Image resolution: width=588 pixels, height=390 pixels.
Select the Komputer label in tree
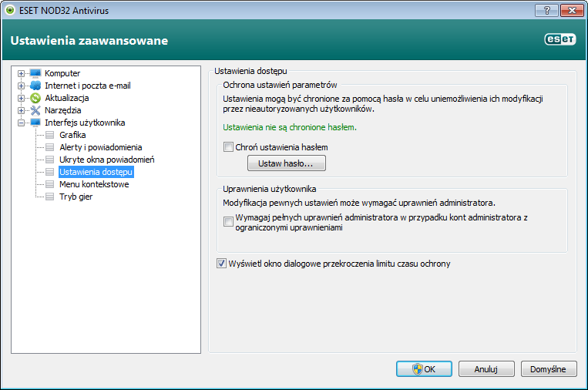(x=62, y=73)
